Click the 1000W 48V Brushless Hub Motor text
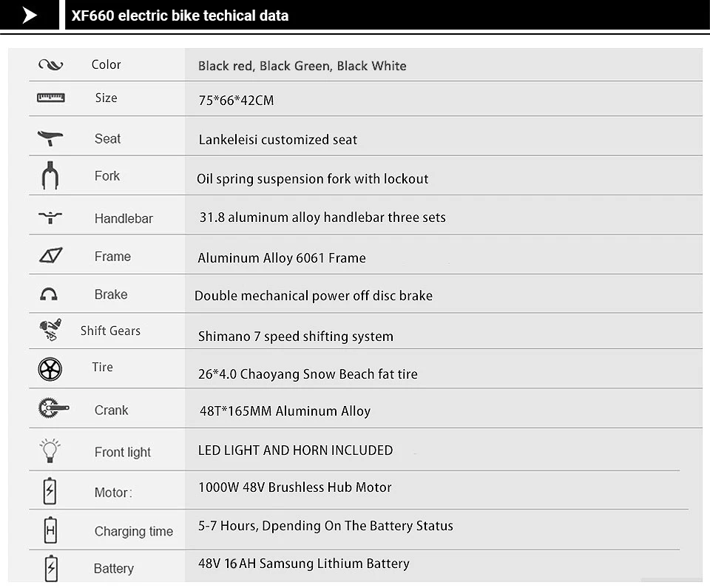This screenshot has height=588, width=710. [x=295, y=487]
